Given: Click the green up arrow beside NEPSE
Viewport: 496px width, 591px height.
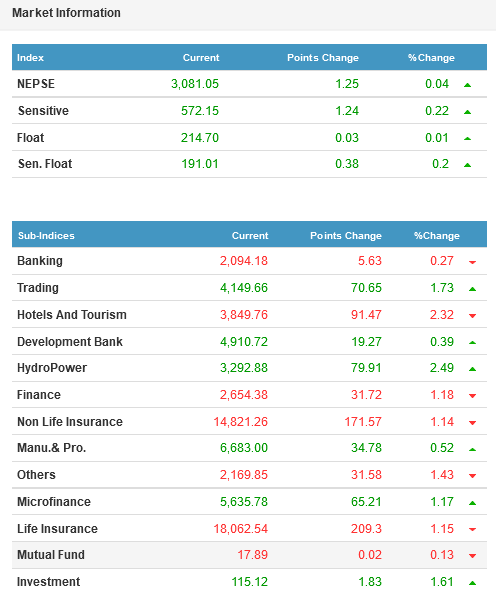Looking at the screenshot, I should pyautogui.click(x=467, y=85).
